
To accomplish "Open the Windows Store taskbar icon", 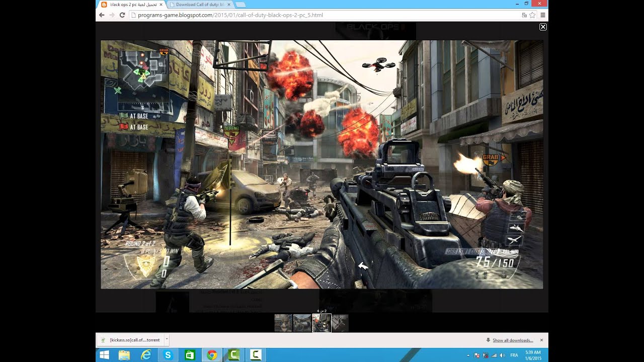I will pyautogui.click(x=190, y=355).
